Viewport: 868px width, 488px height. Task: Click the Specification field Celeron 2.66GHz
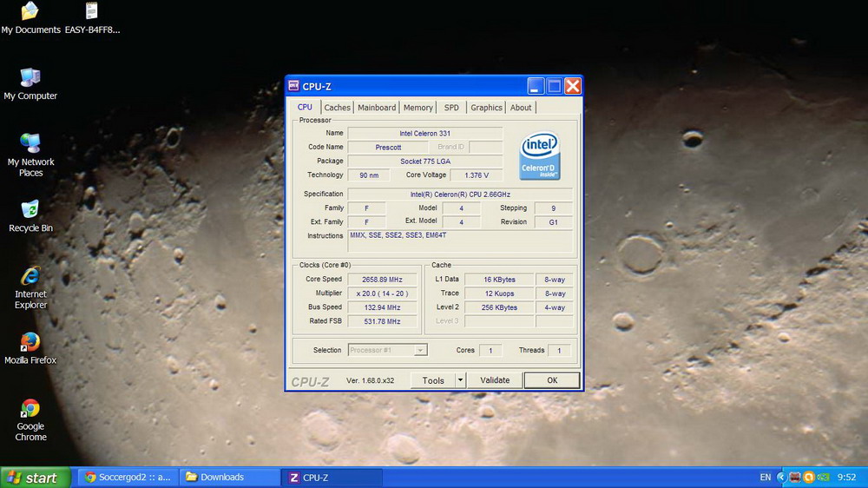(x=460, y=195)
